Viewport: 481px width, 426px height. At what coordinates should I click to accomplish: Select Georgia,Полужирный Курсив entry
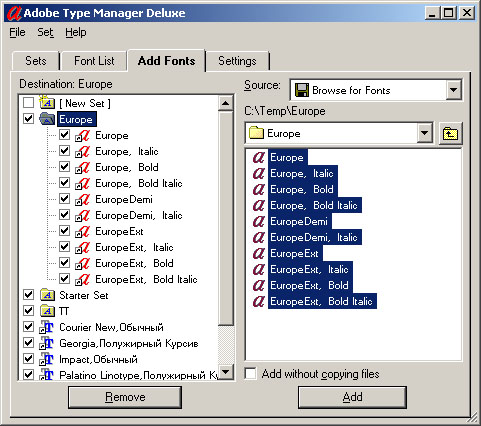tap(129, 343)
